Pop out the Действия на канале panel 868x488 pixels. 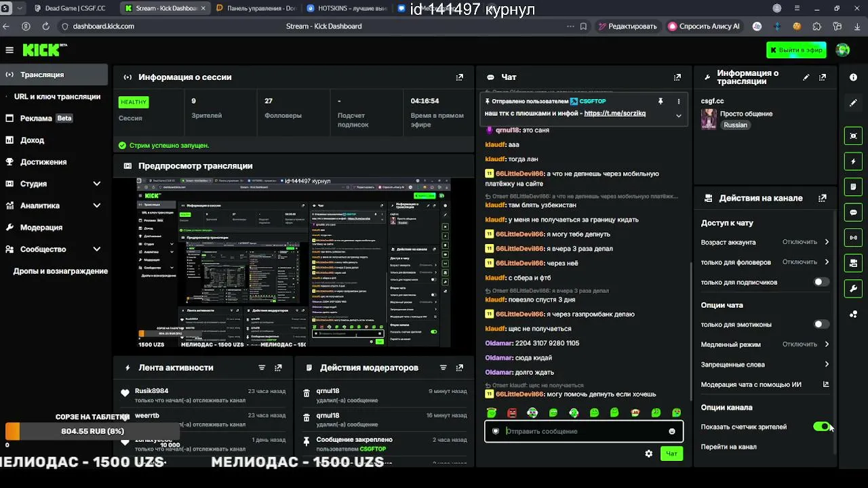(x=823, y=198)
